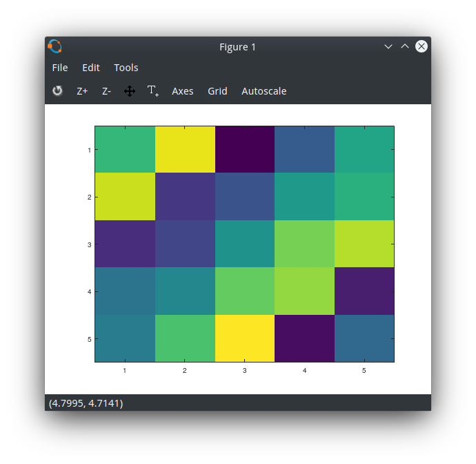Screen dimensions: 476x464
Task: Toggle the Grid display
Action: [x=217, y=91]
